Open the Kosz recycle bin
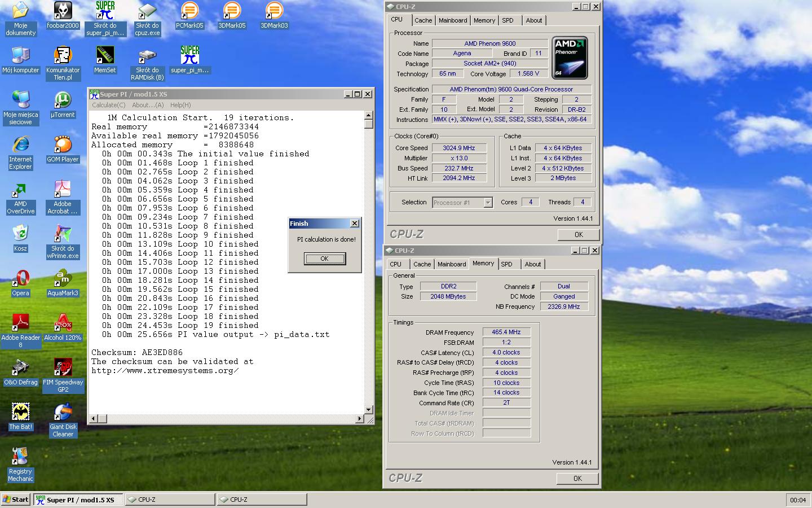The width and height of the screenshot is (812, 508). 20,239
